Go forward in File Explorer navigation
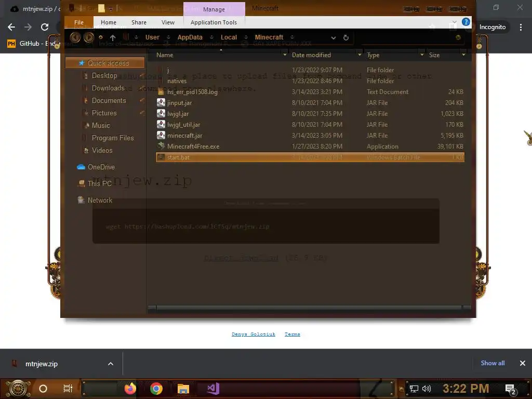The width and height of the screenshot is (532, 399). tap(89, 37)
